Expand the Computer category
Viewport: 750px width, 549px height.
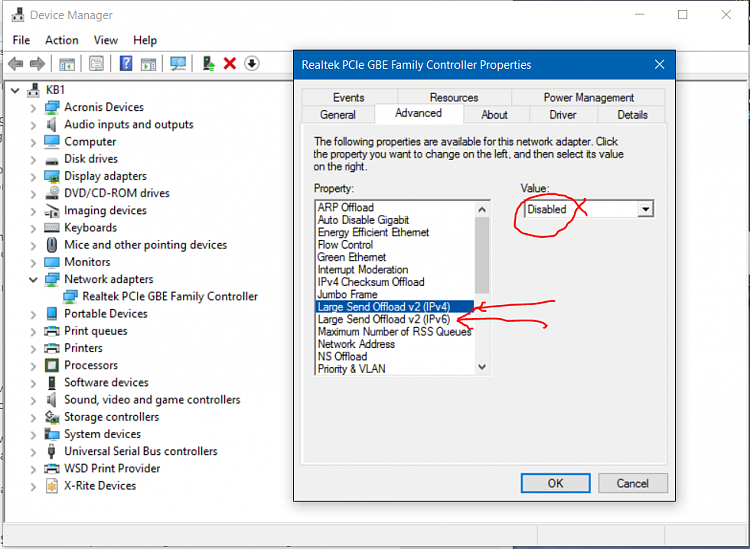pos(33,142)
